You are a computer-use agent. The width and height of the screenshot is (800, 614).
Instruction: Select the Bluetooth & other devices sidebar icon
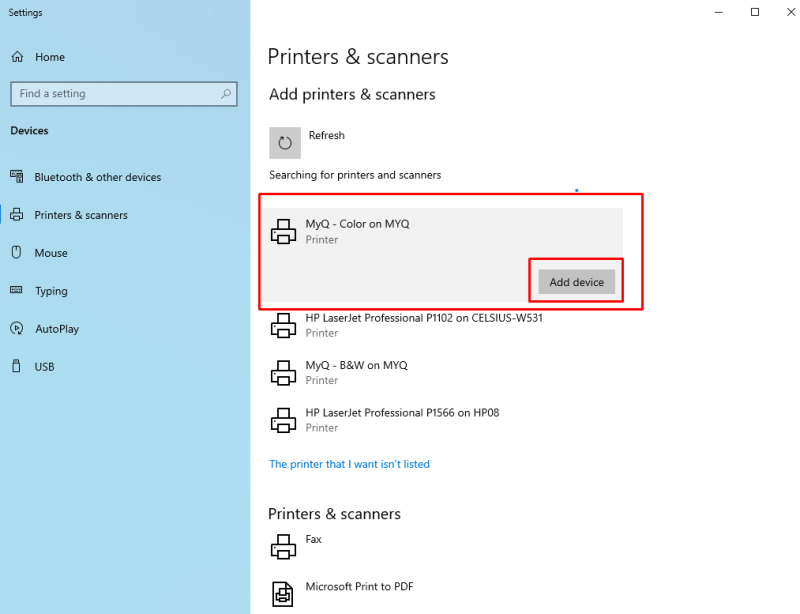click(17, 177)
